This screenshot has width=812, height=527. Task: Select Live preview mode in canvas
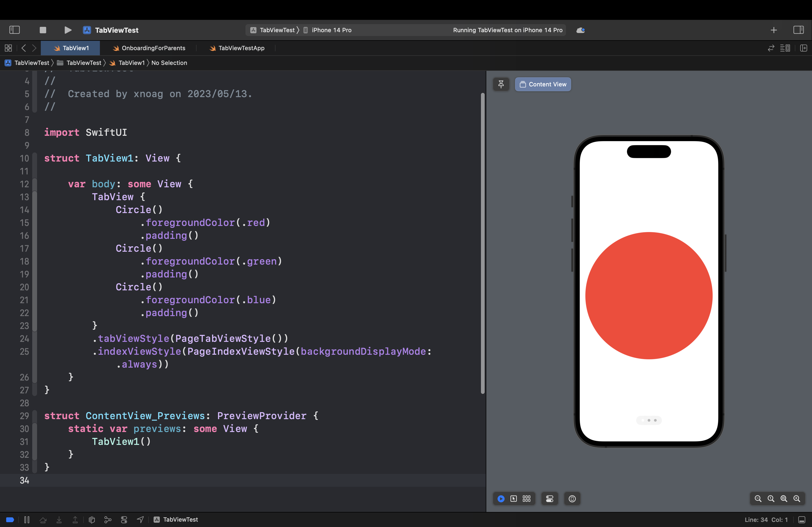501,499
